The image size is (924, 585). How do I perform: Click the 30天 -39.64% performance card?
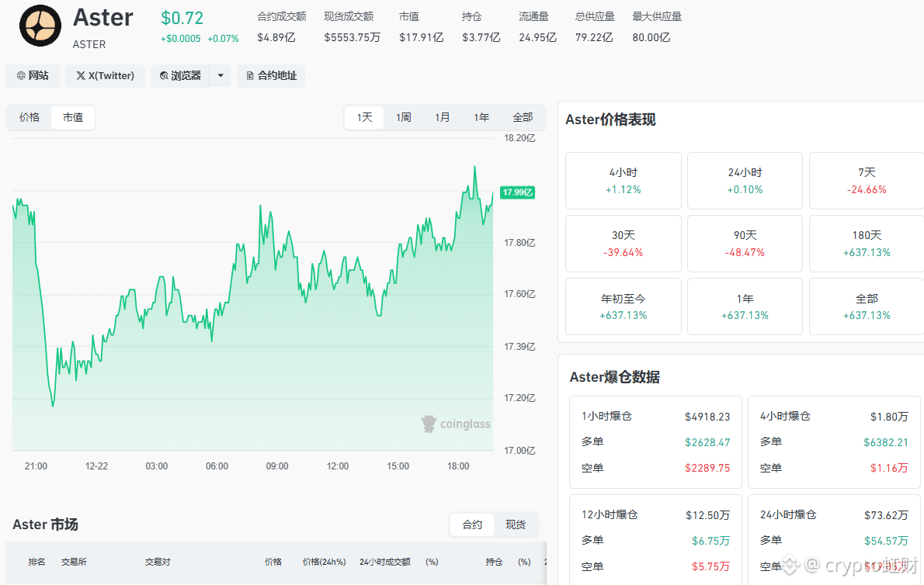pos(624,244)
